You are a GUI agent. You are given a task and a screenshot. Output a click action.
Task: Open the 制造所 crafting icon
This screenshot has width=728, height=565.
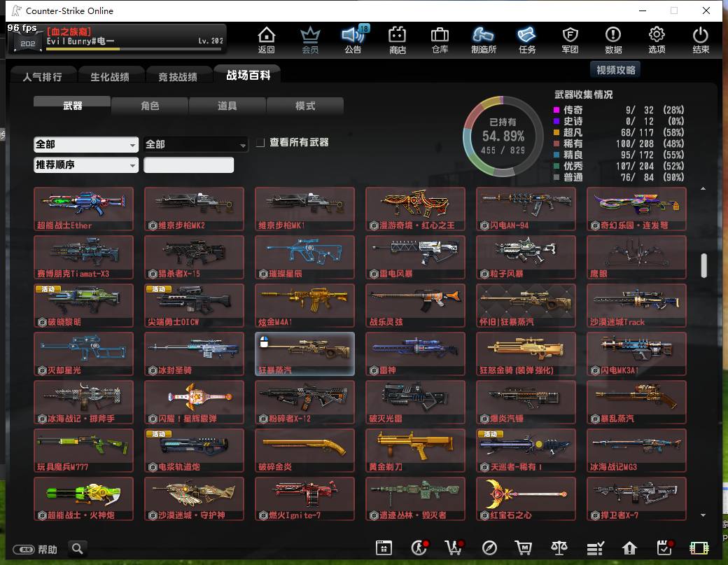coord(484,39)
